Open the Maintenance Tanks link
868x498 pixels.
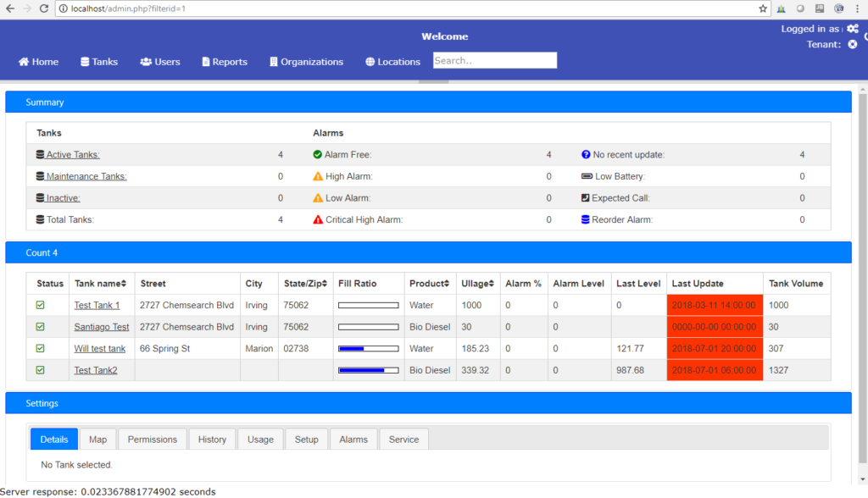click(86, 176)
